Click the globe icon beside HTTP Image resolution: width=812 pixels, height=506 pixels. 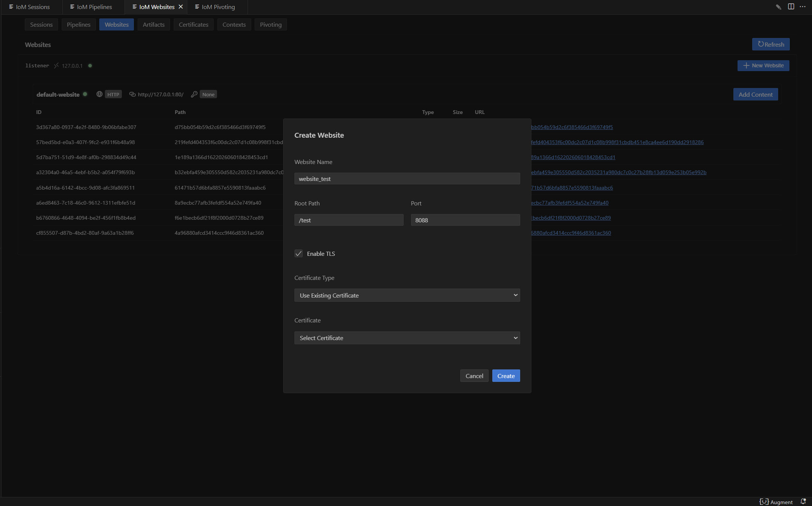tap(99, 94)
